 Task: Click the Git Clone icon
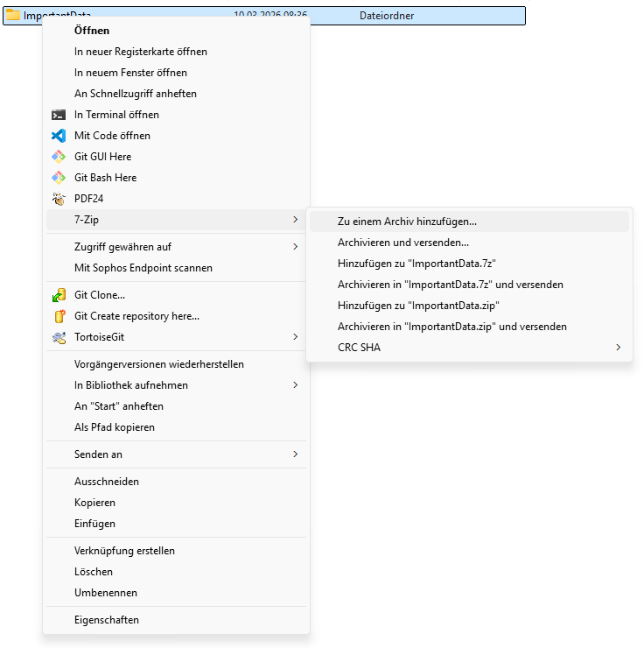click(59, 295)
